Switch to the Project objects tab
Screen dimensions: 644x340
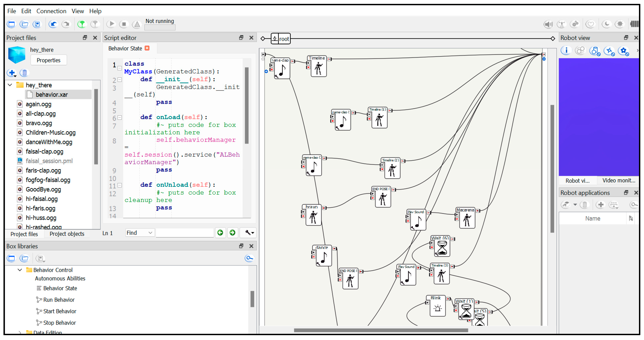point(67,234)
